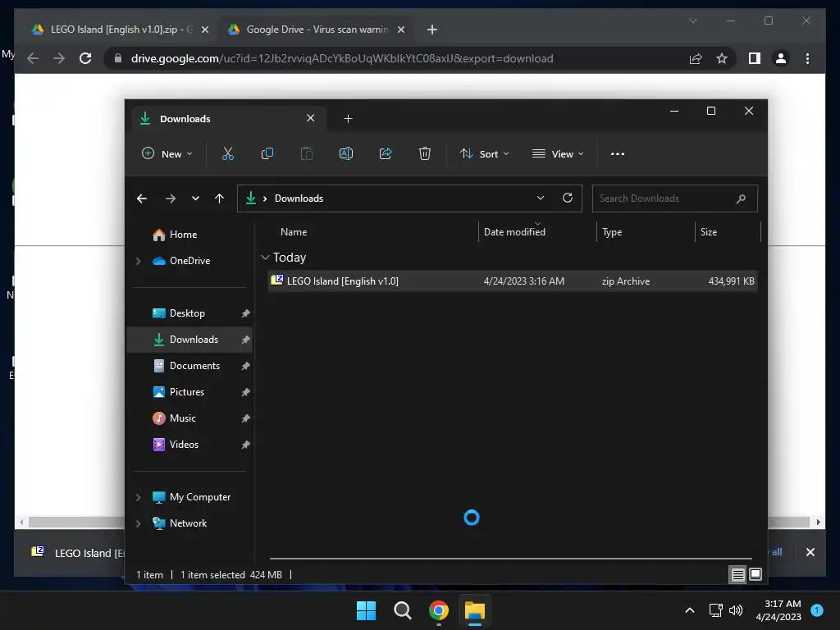
Task: Open Chrome side panel icon
Action: pos(755,58)
